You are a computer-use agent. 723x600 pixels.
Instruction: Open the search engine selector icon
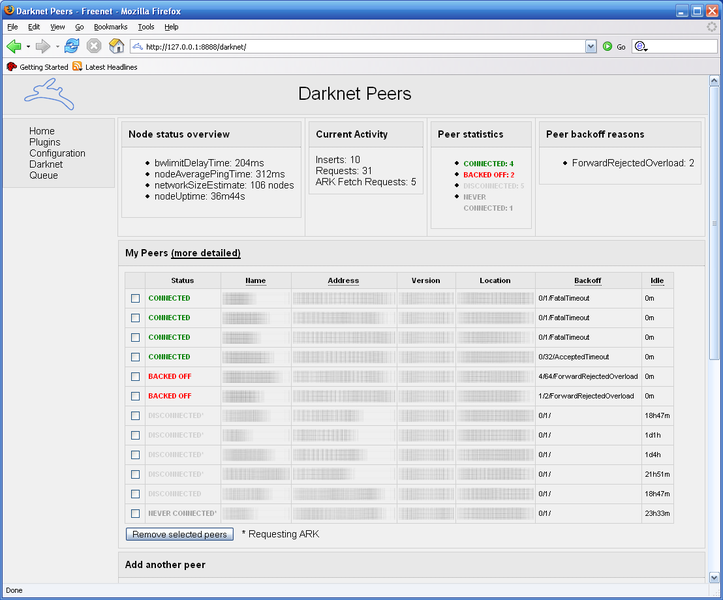coord(641,47)
